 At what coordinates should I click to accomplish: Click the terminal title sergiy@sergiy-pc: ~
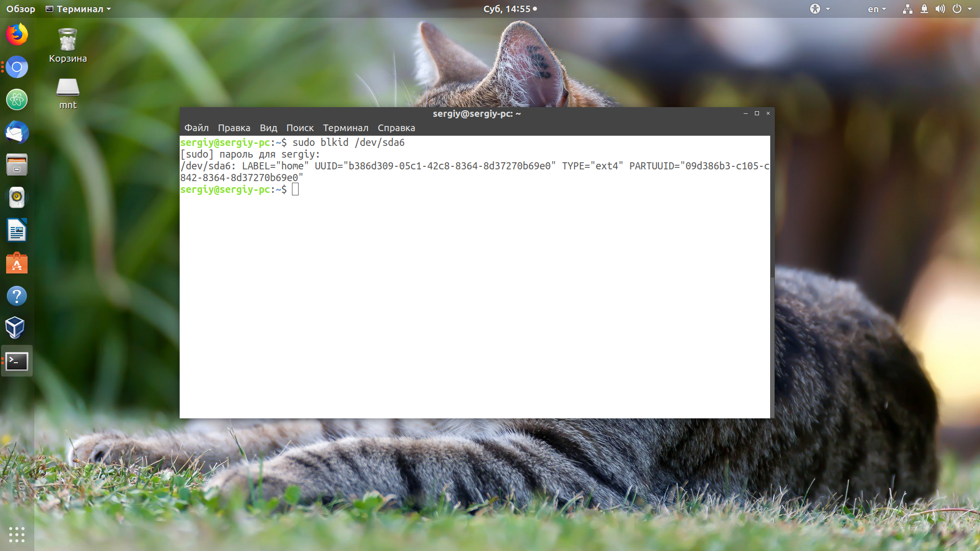click(477, 114)
